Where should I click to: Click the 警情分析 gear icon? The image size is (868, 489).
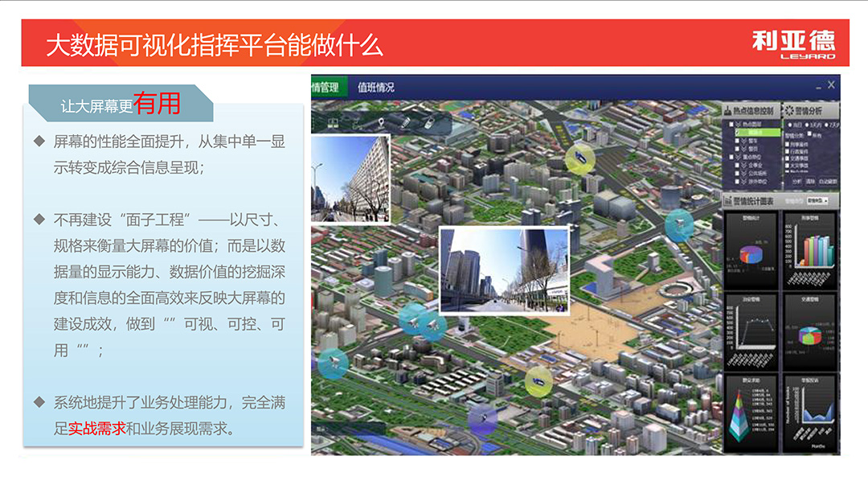click(790, 110)
